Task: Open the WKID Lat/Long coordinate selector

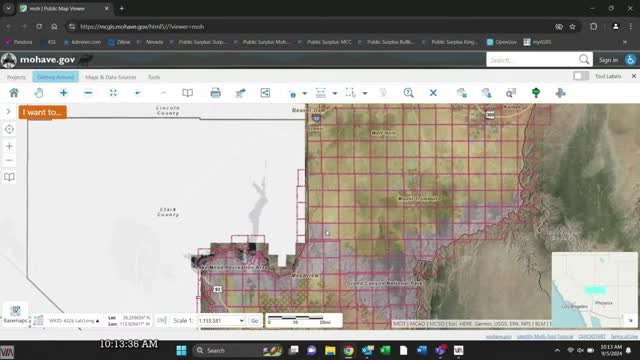Action: [74, 321]
